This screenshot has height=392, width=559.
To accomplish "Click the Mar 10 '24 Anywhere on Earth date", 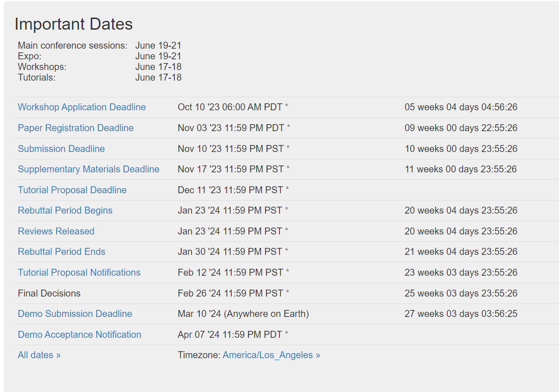I will click(243, 314).
